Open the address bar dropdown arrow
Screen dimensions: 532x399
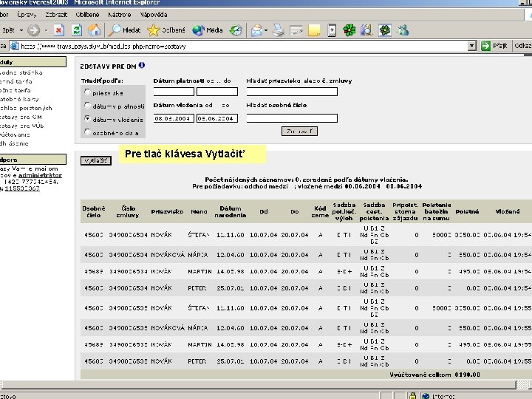(x=471, y=46)
